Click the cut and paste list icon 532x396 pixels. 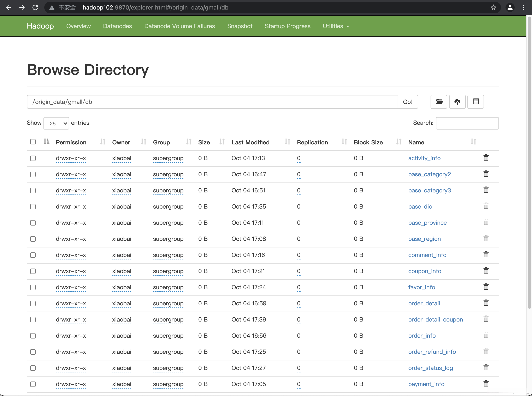476,102
